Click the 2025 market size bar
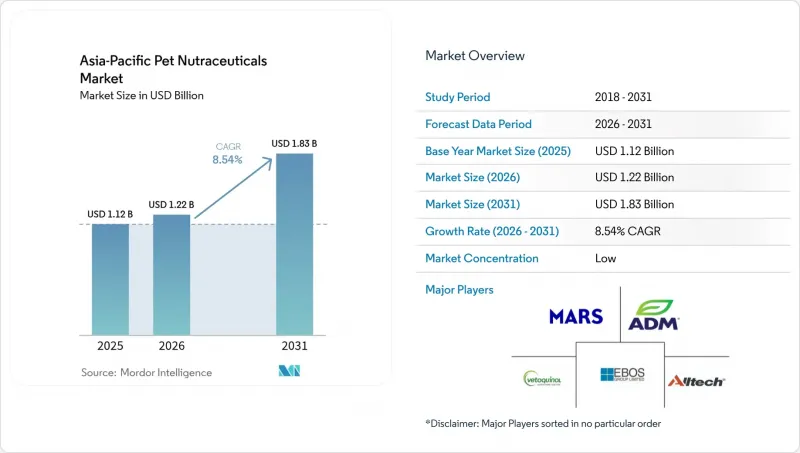This screenshot has height=453, width=800. (x=110, y=280)
